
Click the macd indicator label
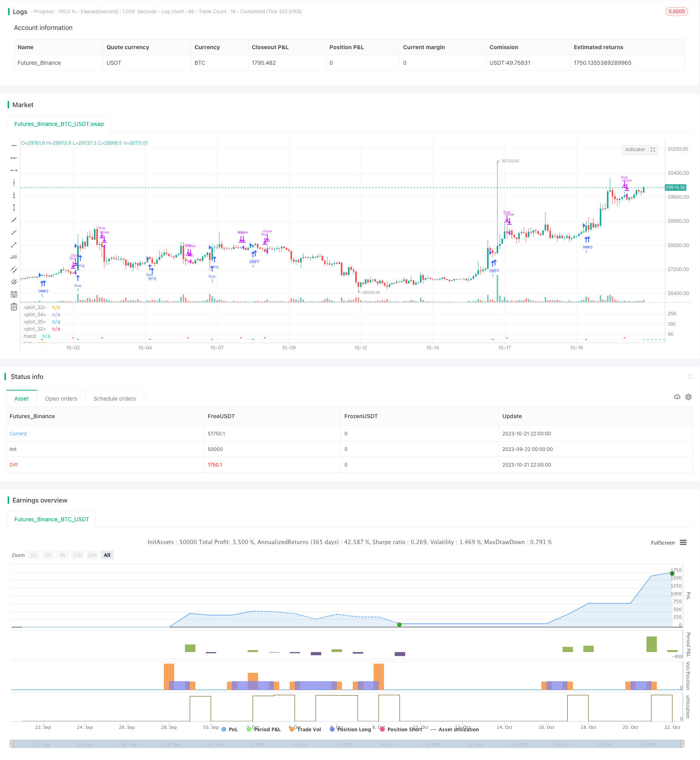30,336
